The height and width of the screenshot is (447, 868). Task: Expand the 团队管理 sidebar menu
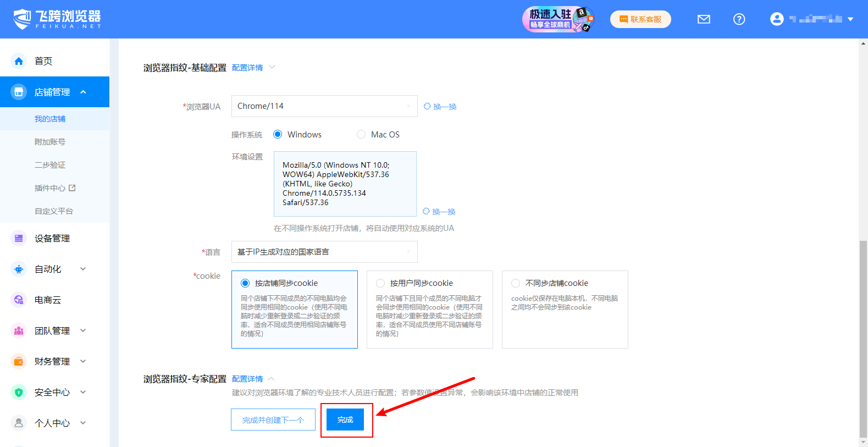[52, 330]
